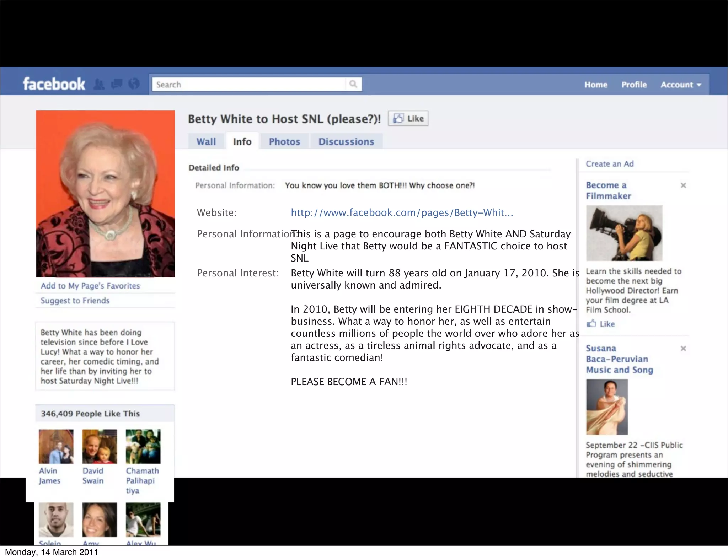
Task: Open Chamath Palihapitiya profile picture
Action: coord(143,446)
